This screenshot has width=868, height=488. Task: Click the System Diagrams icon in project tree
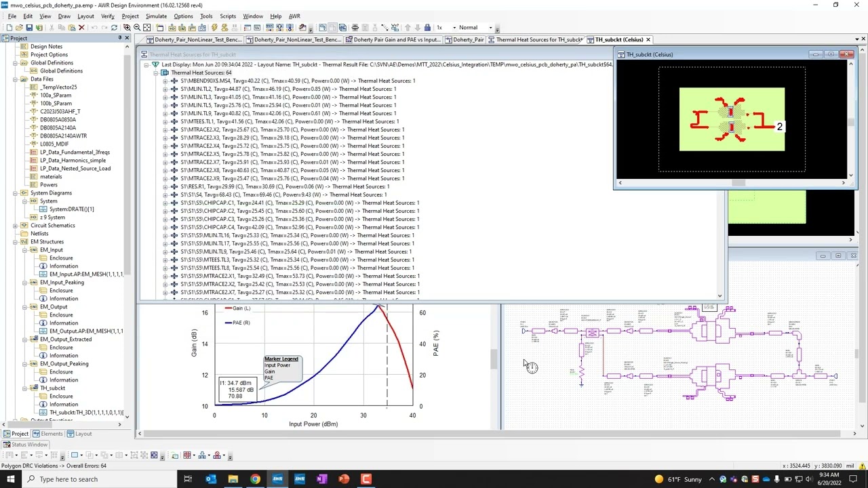pos(24,193)
